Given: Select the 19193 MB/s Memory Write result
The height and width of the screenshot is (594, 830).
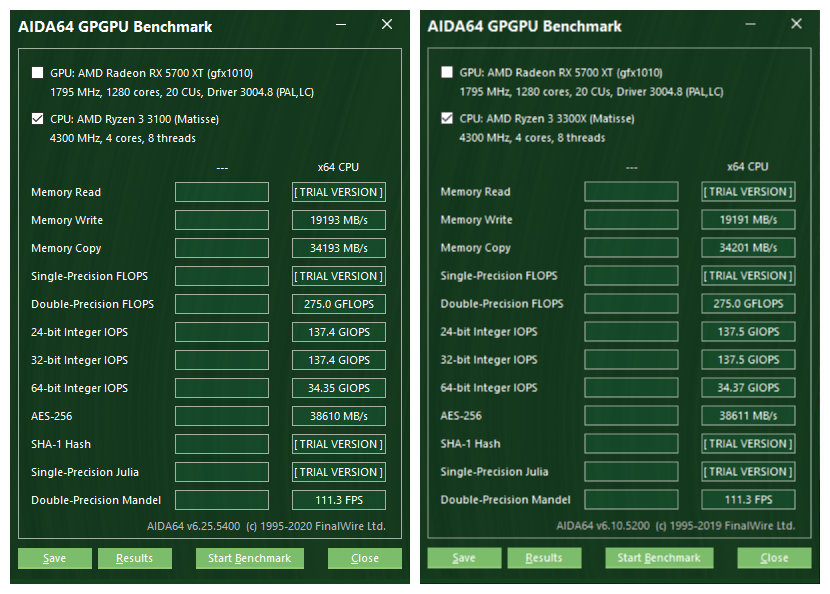Looking at the screenshot, I should click(x=339, y=220).
